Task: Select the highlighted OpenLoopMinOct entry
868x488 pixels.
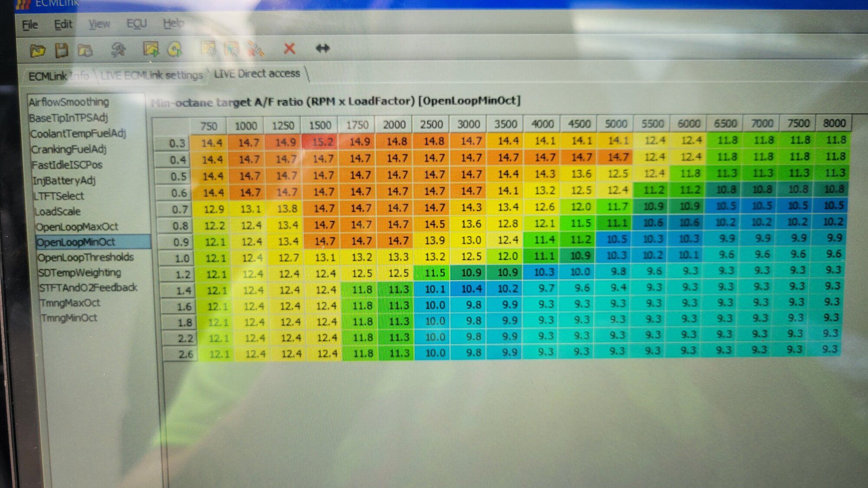Action: pos(93,242)
